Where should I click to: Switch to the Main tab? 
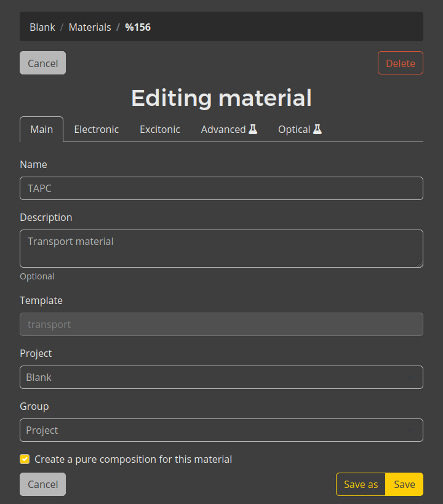[x=42, y=129]
